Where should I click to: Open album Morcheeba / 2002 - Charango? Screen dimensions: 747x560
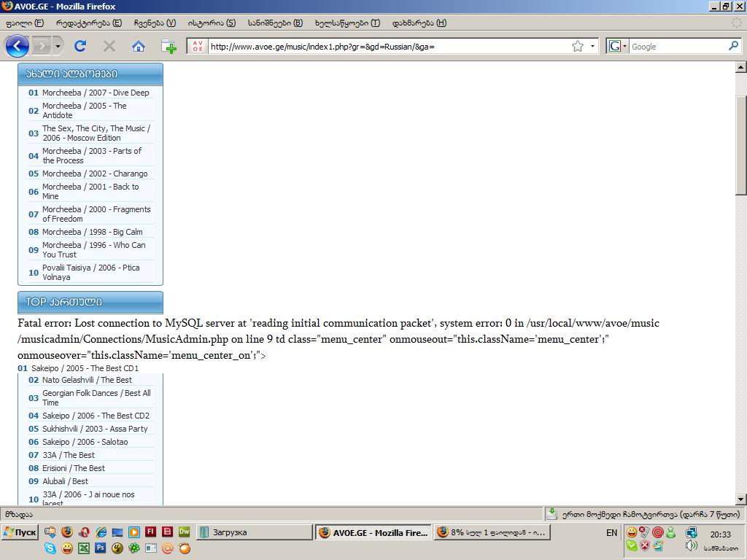click(95, 174)
